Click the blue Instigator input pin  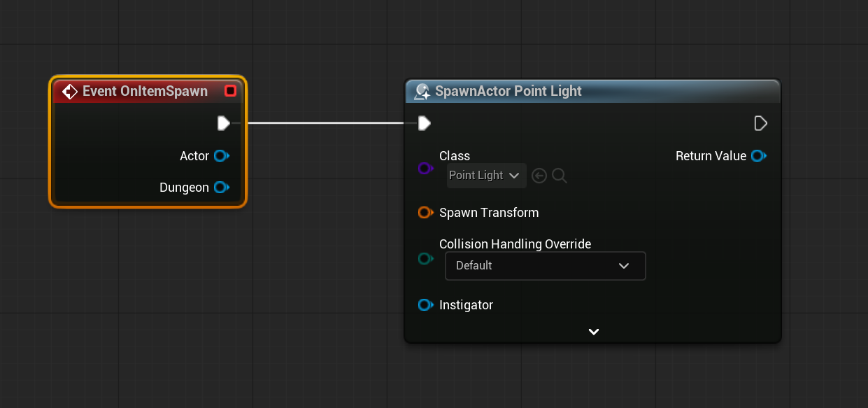[x=425, y=305]
